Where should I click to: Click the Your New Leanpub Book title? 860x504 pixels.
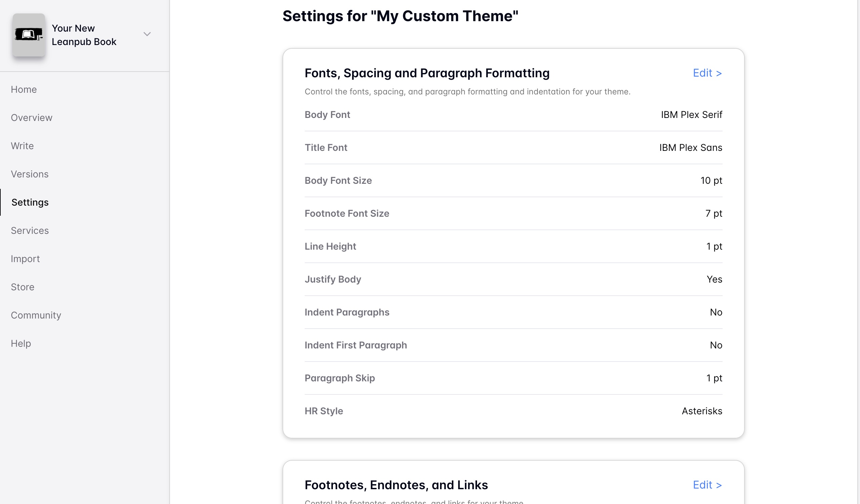pos(84,35)
